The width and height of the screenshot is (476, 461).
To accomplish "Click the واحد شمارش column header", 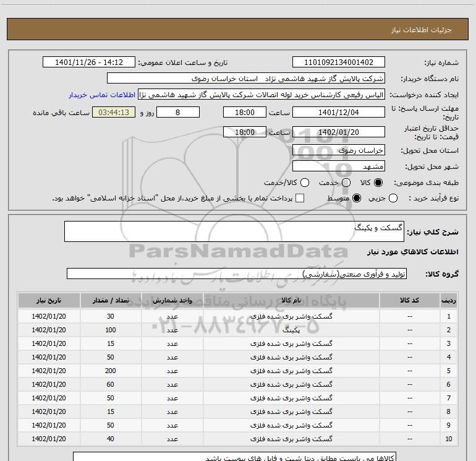I will (x=172, y=301).
